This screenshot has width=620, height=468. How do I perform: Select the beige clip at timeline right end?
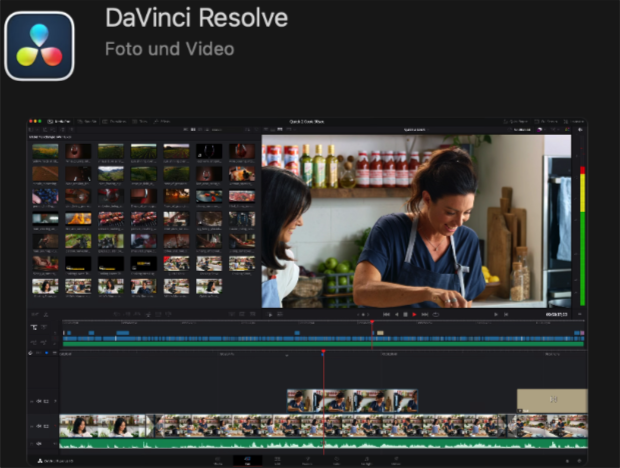(552, 400)
